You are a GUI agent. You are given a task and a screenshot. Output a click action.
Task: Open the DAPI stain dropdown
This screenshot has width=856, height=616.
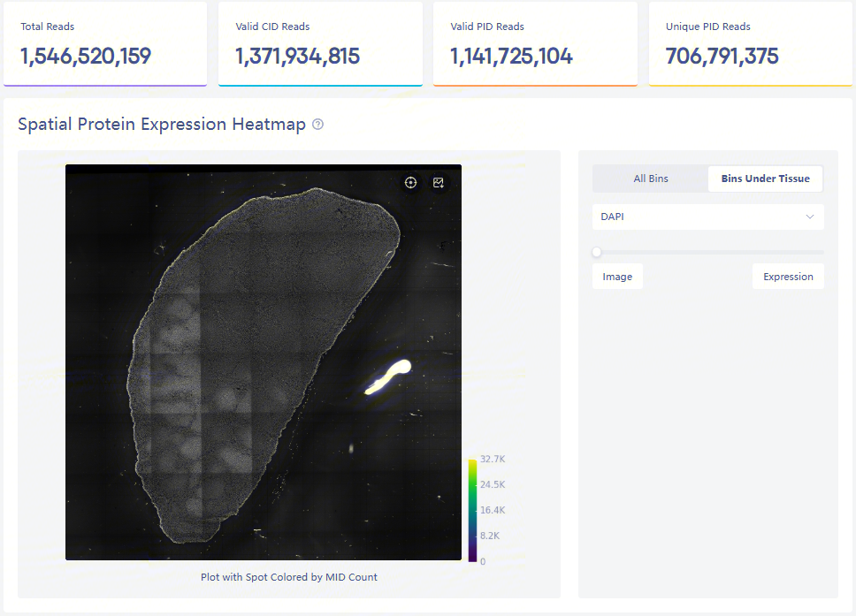[x=707, y=217]
